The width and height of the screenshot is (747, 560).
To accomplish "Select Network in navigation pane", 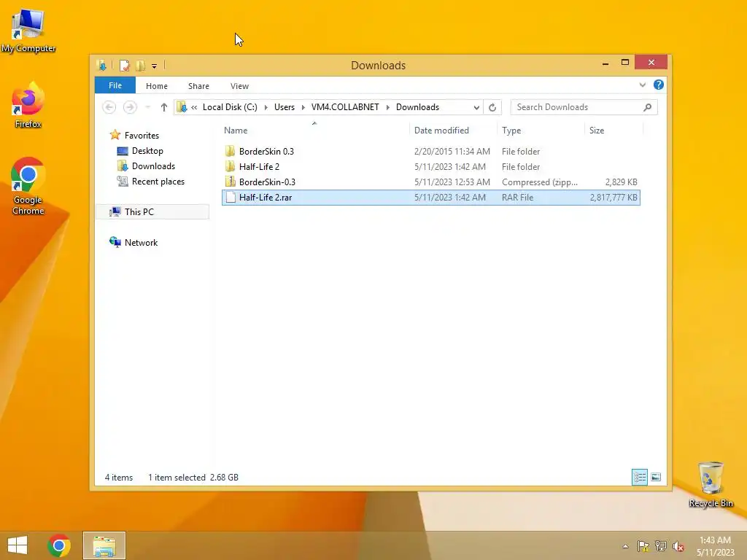I will (141, 243).
